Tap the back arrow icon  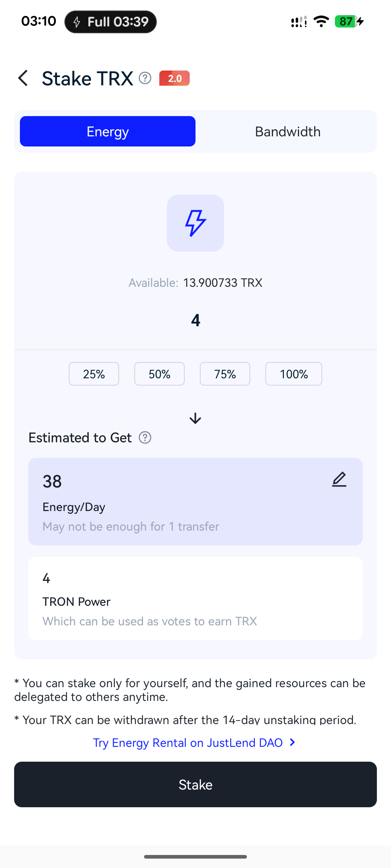coord(23,78)
